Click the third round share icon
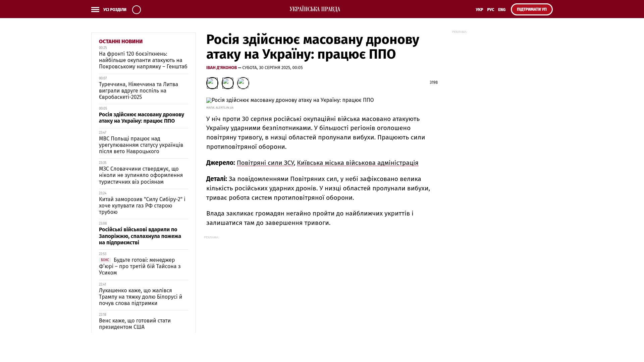 (x=243, y=83)
